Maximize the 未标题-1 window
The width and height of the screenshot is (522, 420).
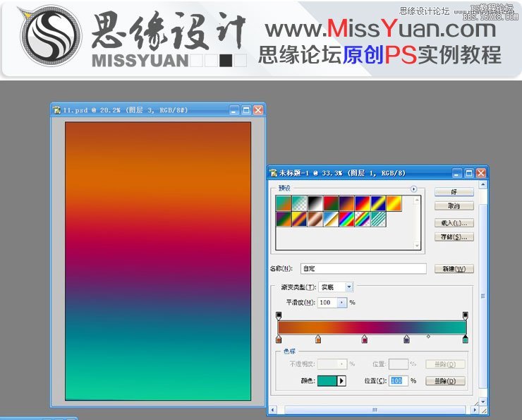coord(469,173)
